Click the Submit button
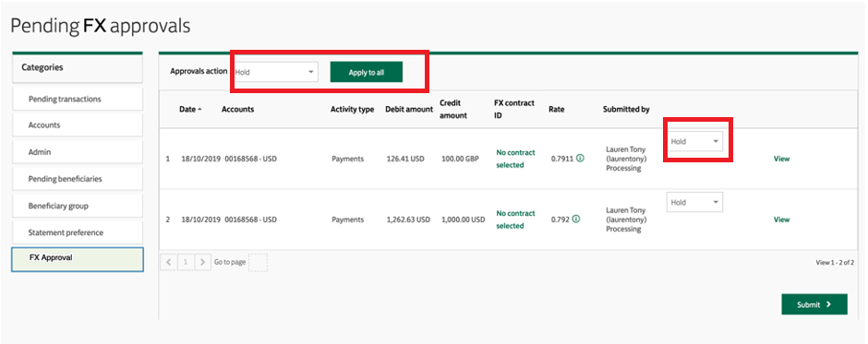868x344 pixels. (814, 304)
